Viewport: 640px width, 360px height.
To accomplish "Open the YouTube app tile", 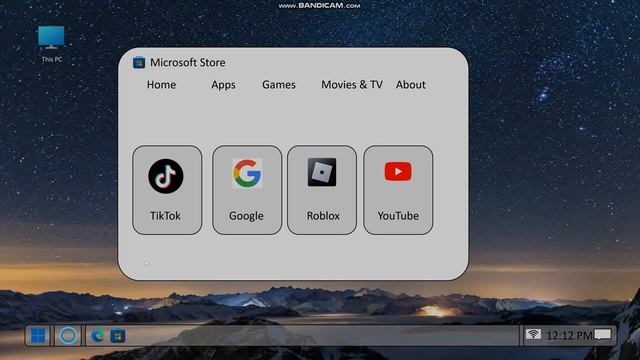I will click(398, 190).
